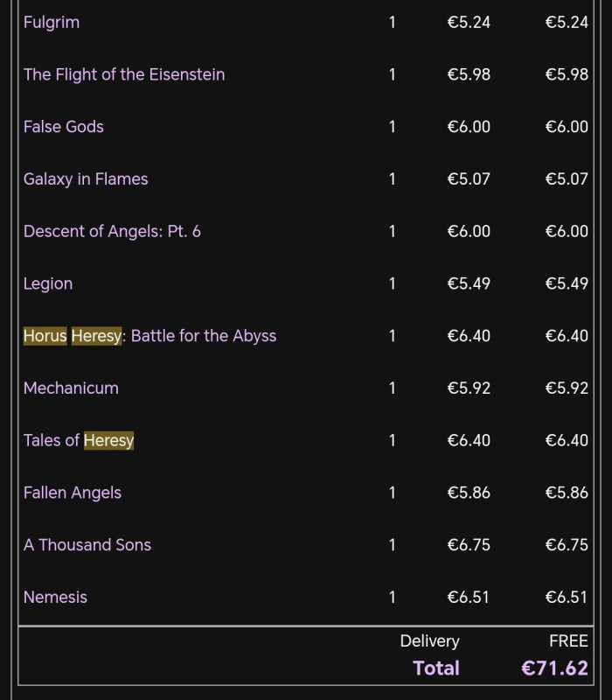Viewport: 612px width, 700px height.
Task: Open Horus Heresy: Battle for the Abyss
Action: click(150, 336)
